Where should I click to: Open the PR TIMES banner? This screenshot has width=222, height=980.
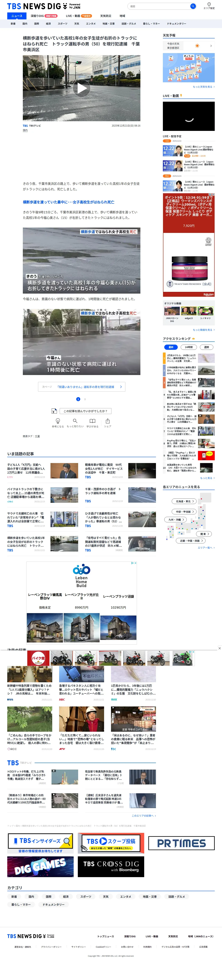(x=181, y=843)
